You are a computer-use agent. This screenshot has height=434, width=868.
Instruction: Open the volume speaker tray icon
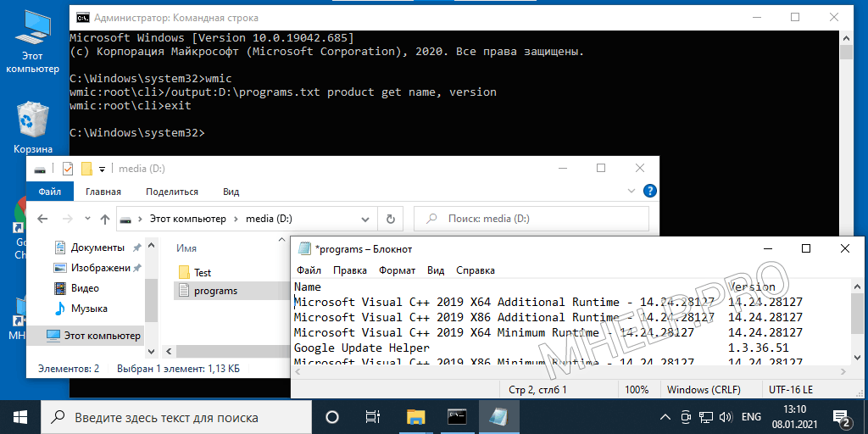coord(724,417)
